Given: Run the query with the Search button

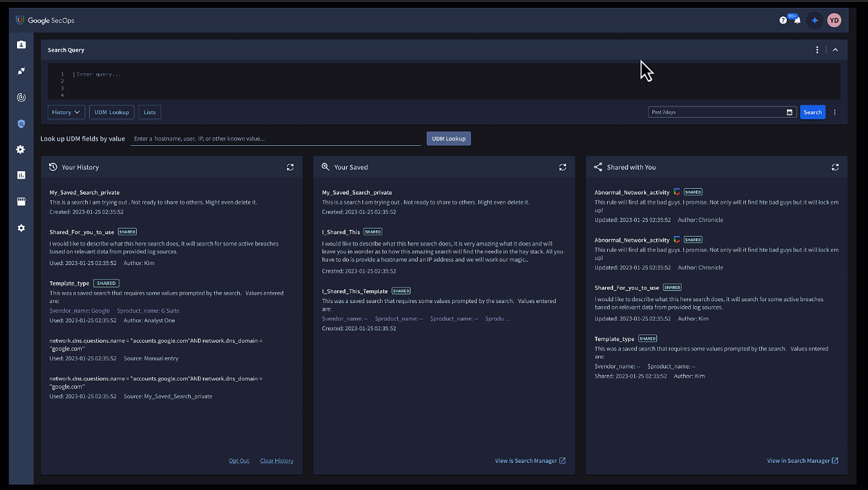Looking at the screenshot, I should [812, 112].
